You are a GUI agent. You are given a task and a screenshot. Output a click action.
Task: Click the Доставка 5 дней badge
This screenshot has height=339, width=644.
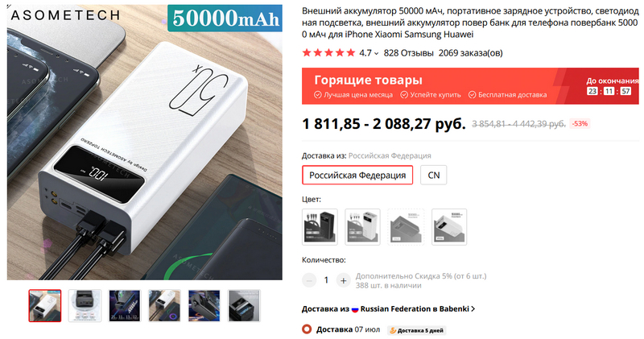[416, 330]
